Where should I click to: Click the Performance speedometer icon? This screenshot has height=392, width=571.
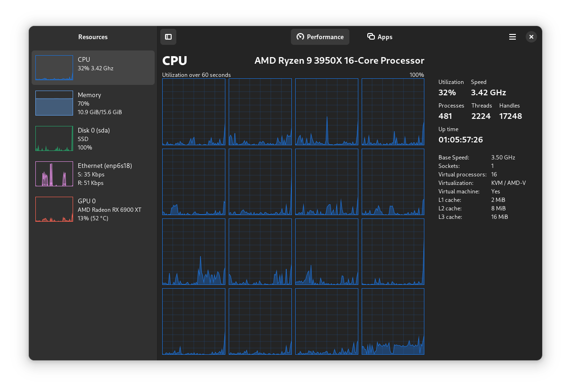click(x=300, y=37)
